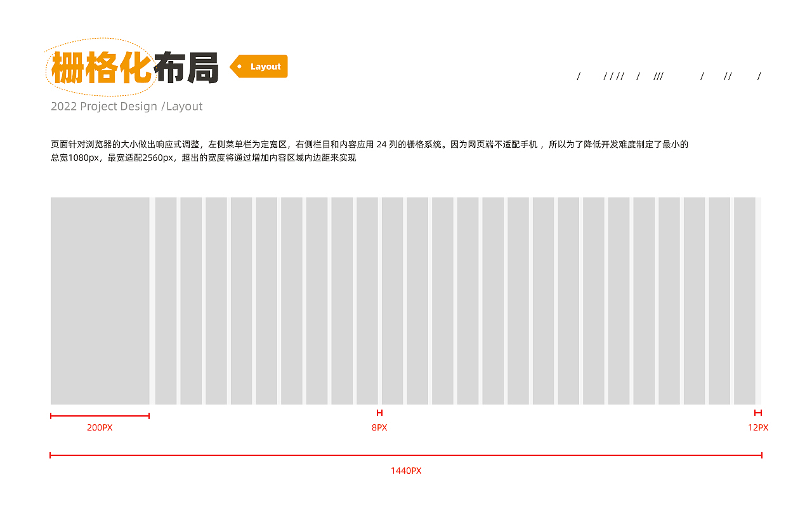Click the "2022 Project Design /Layout" subtitle
This screenshot has width=812, height=508.
tap(127, 107)
